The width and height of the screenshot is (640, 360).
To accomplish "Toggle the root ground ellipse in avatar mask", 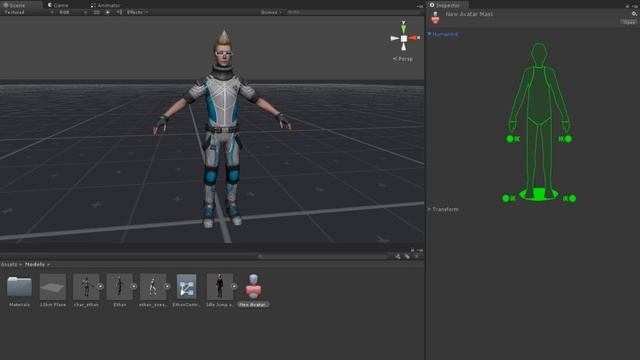I will pyautogui.click(x=539, y=195).
